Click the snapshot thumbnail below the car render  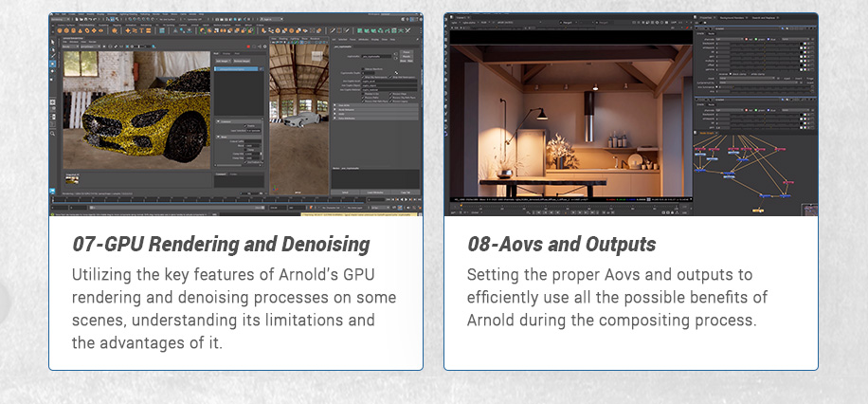tap(72, 179)
